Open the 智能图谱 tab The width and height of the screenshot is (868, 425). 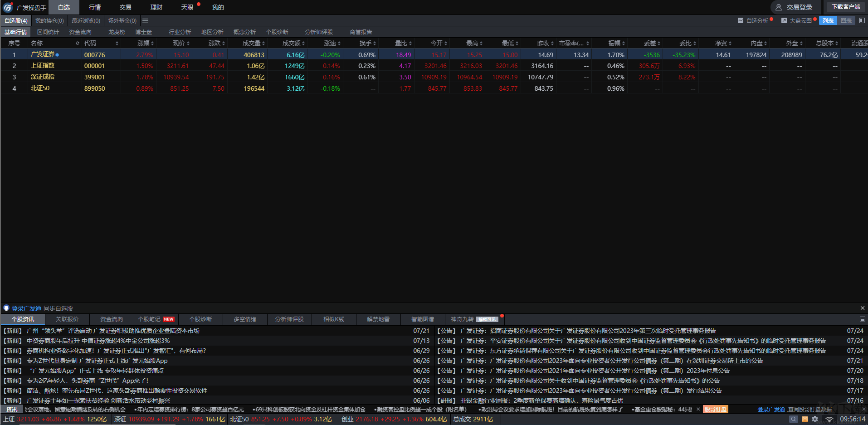pyautogui.click(x=423, y=319)
